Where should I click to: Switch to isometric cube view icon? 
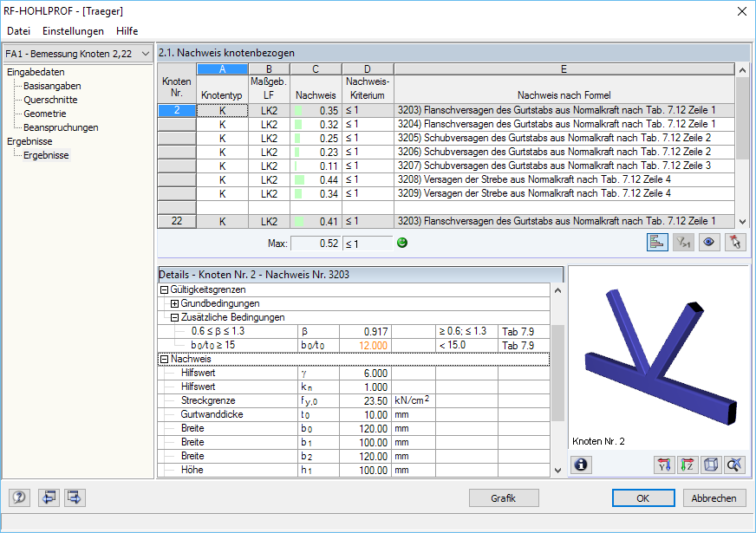tap(711, 465)
